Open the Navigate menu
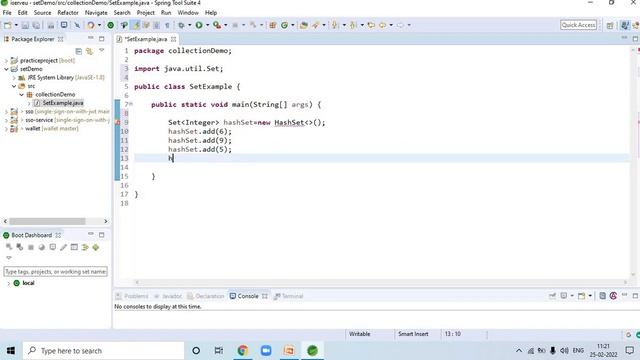The image size is (640, 360). tap(96, 13)
